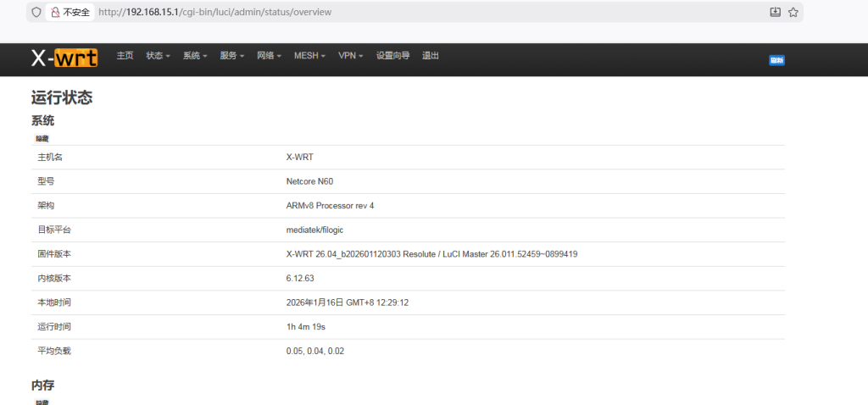Image resolution: width=868 pixels, height=405 pixels.
Task: Click the X-wrt logo
Action: 64,58
